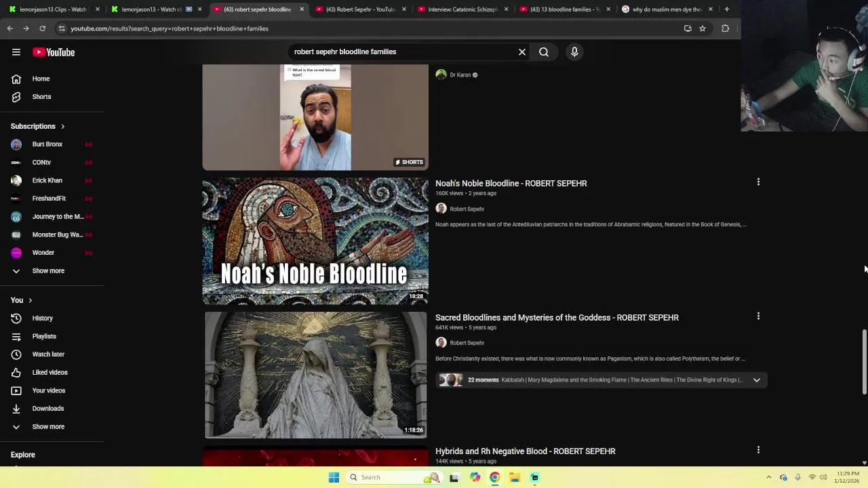Open Hybrids and Rh Negative Blood title
This screenshot has height=488, width=868.
[x=526, y=451]
